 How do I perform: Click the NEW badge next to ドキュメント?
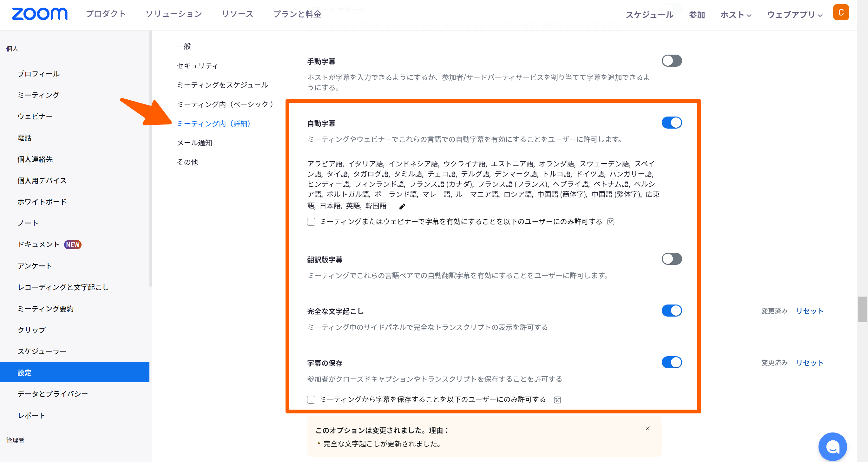pyautogui.click(x=73, y=244)
